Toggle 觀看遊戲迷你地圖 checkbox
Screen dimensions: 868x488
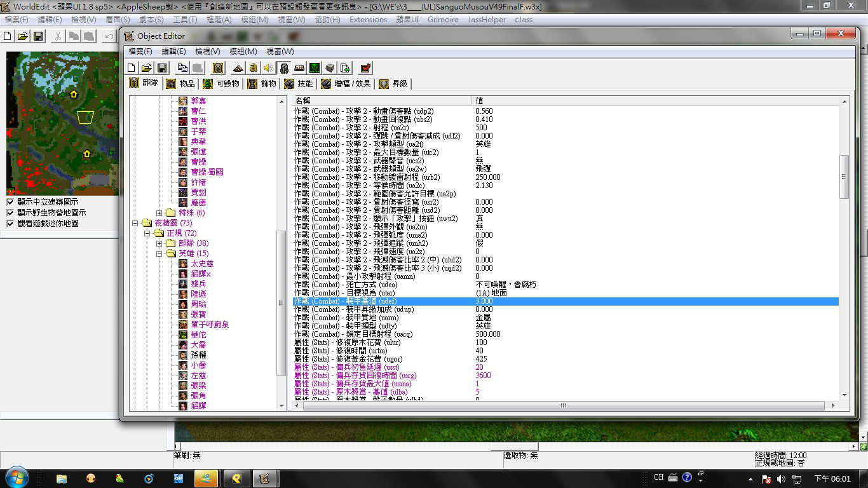point(10,224)
